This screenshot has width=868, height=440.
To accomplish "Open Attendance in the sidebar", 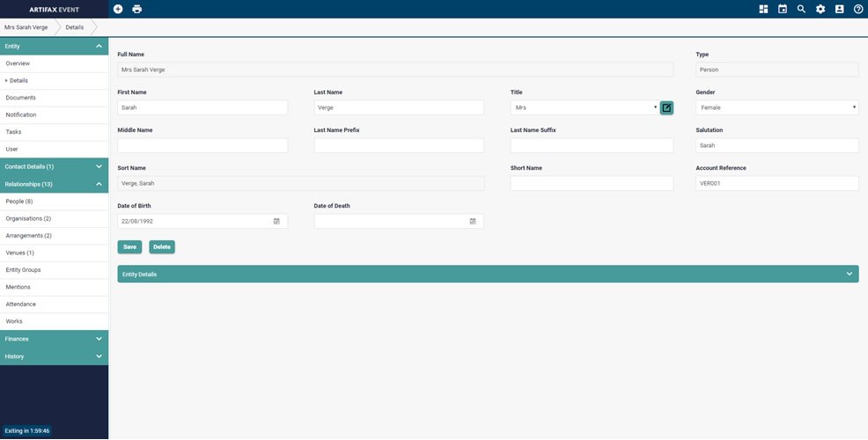I will tap(55, 304).
